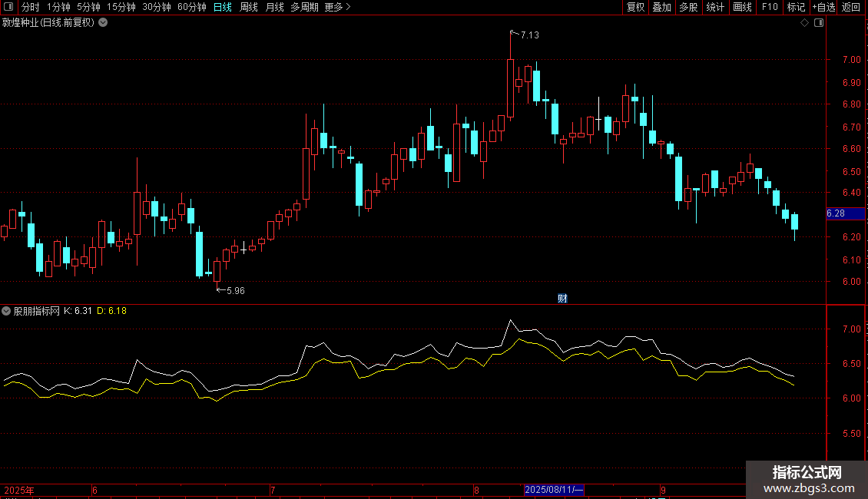Click the 5.50 axis label in indicator panel
The width and height of the screenshot is (868, 499).
851,434
